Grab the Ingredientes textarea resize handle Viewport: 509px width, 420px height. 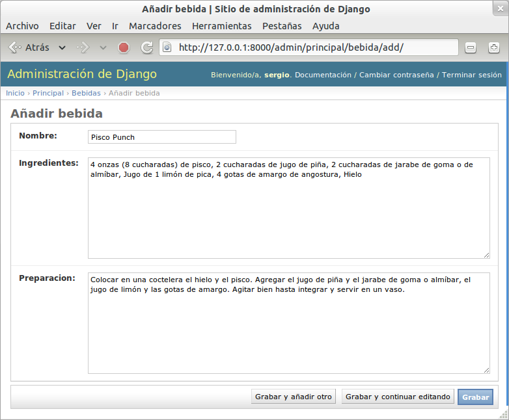486,256
